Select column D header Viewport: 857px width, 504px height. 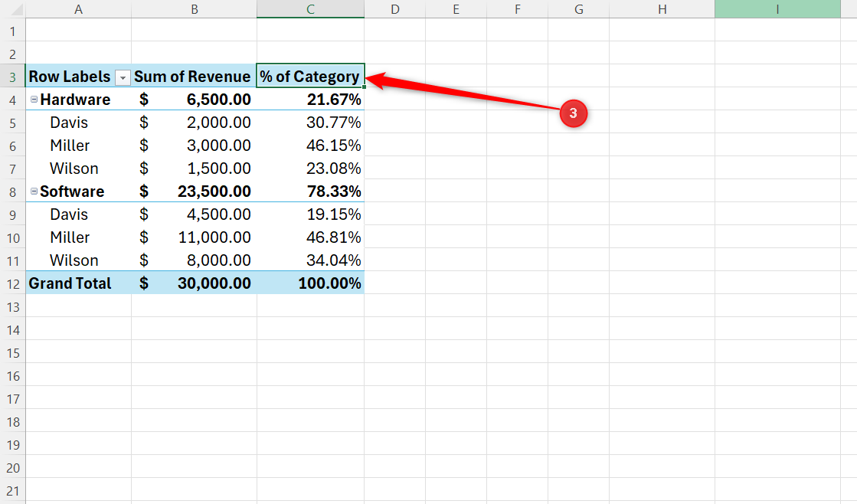(x=394, y=9)
